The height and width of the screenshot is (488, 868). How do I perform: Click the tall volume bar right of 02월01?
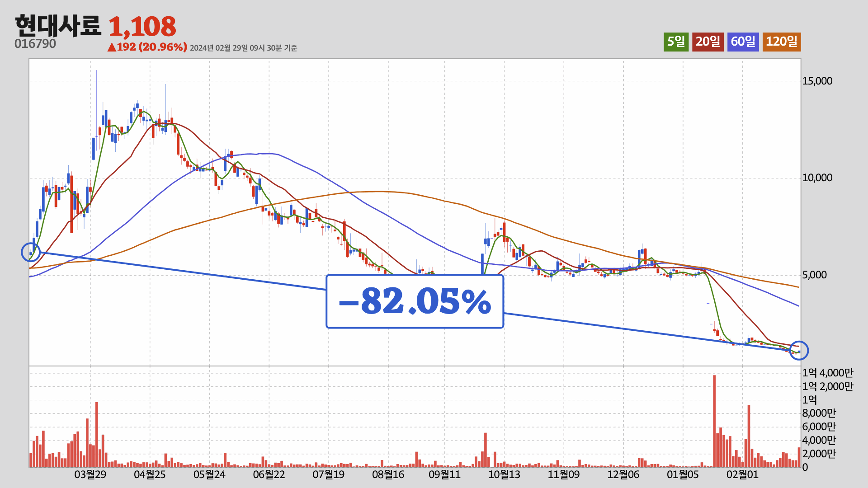point(749,436)
